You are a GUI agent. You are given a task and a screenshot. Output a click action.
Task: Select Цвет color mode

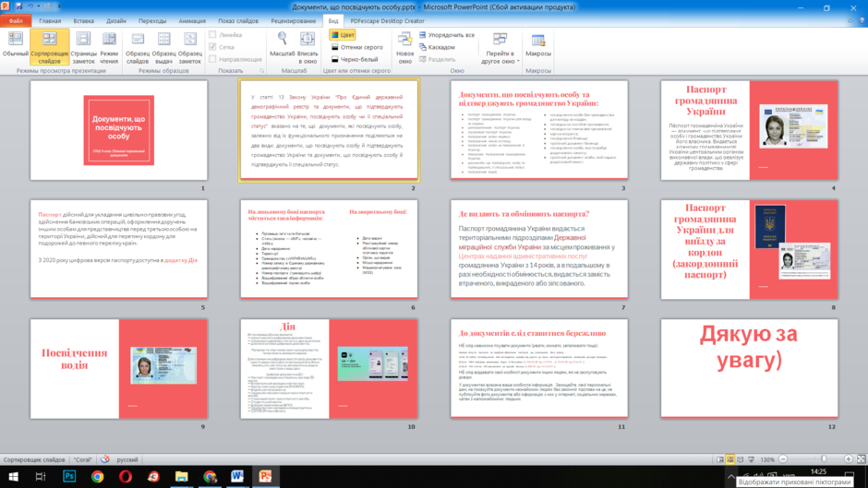[x=343, y=35]
